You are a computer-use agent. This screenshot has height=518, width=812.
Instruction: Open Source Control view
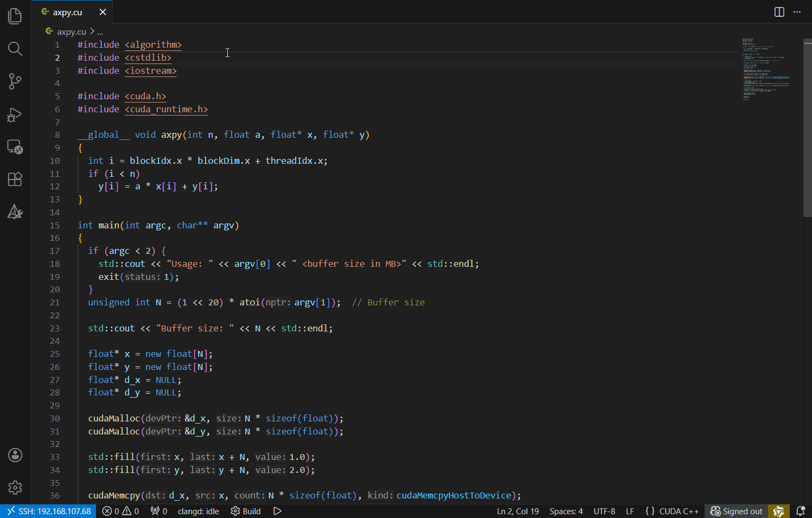coord(15,81)
